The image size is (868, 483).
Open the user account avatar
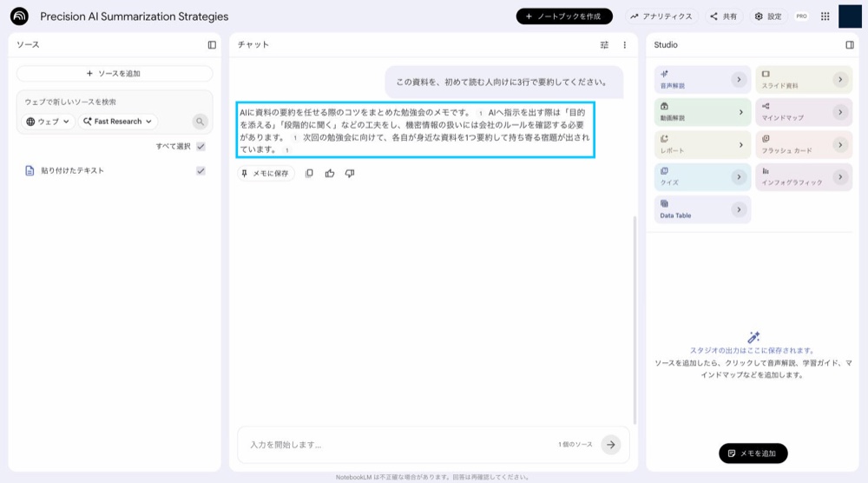click(850, 16)
